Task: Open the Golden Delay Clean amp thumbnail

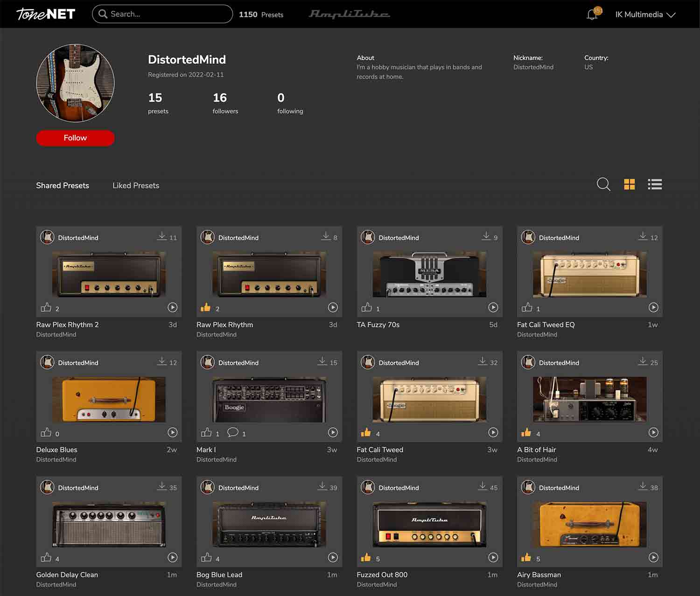Action: click(109, 524)
